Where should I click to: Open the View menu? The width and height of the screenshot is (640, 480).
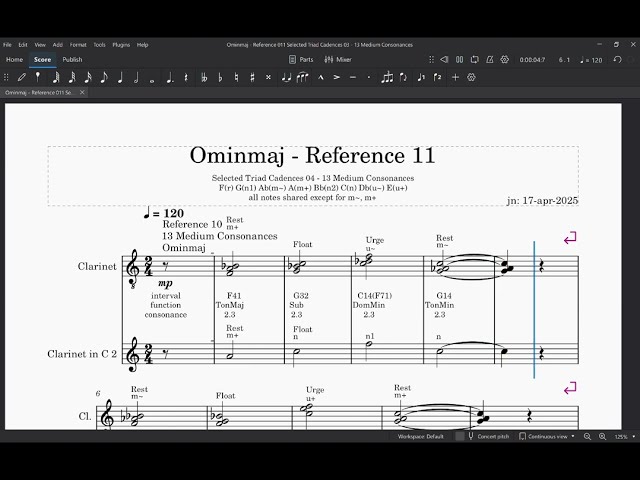[x=40, y=45]
